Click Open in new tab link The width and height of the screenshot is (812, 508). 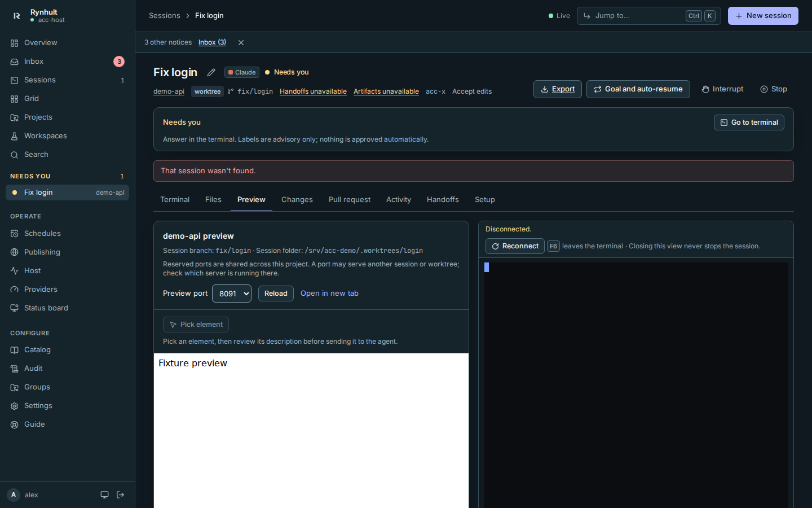coord(329,294)
